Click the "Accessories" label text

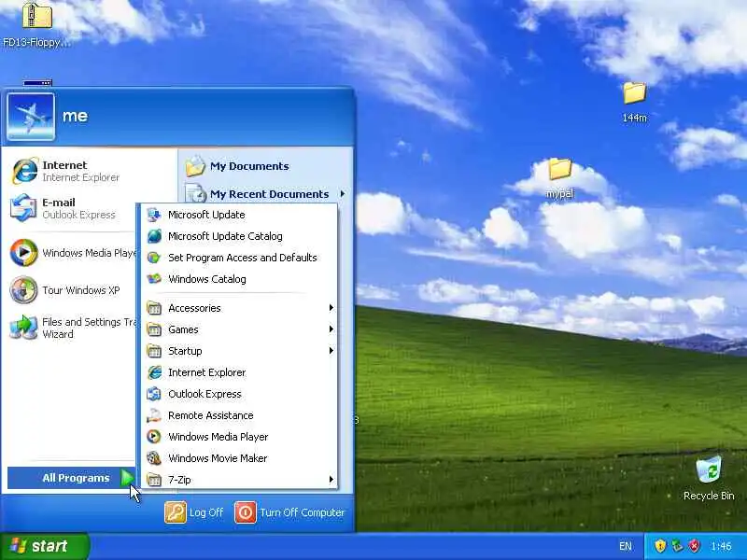pyautogui.click(x=194, y=308)
